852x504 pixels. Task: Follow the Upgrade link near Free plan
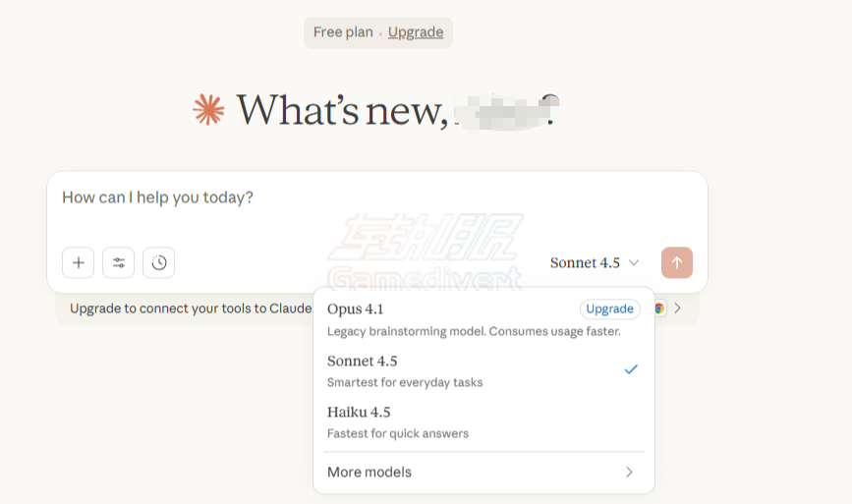click(416, 32)
